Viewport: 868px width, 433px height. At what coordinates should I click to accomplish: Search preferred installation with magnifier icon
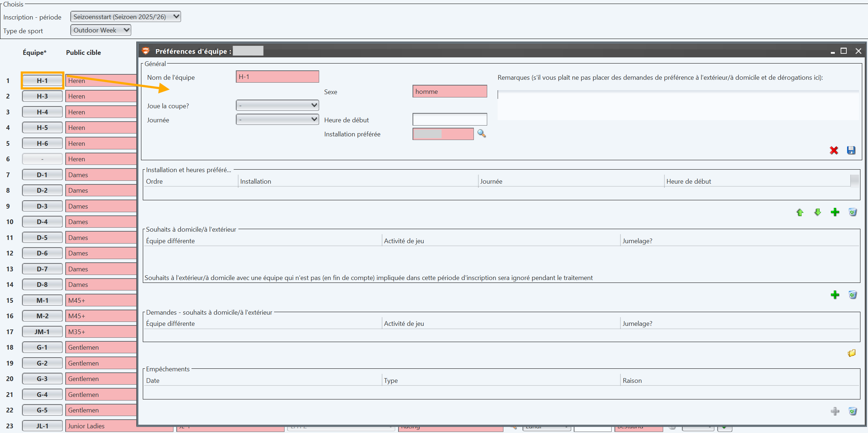pos(481,134)
